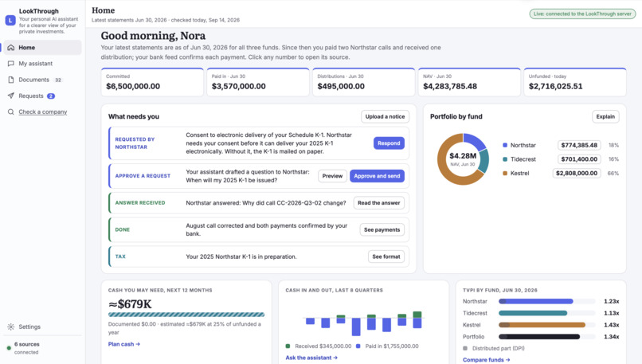Preview the drafted question to Northstar
Image resolution: width=642 pixels, height=364 pixels.
(x=332, y=176)
